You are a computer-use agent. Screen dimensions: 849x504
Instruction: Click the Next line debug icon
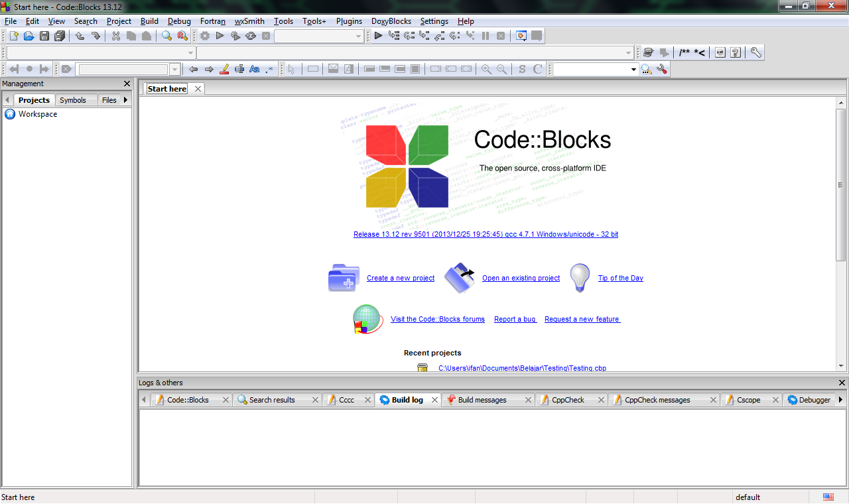(409, 36)
